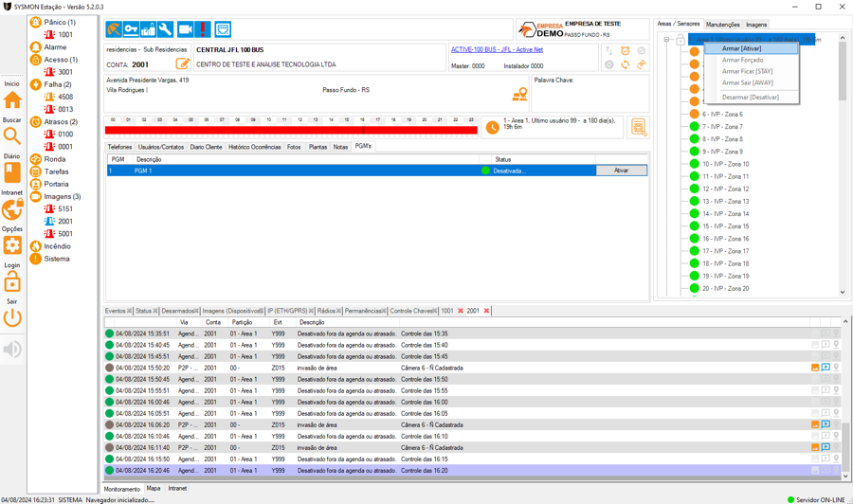
Task: Click the Início home icon in sidebar
Action: tap(12, 100)
